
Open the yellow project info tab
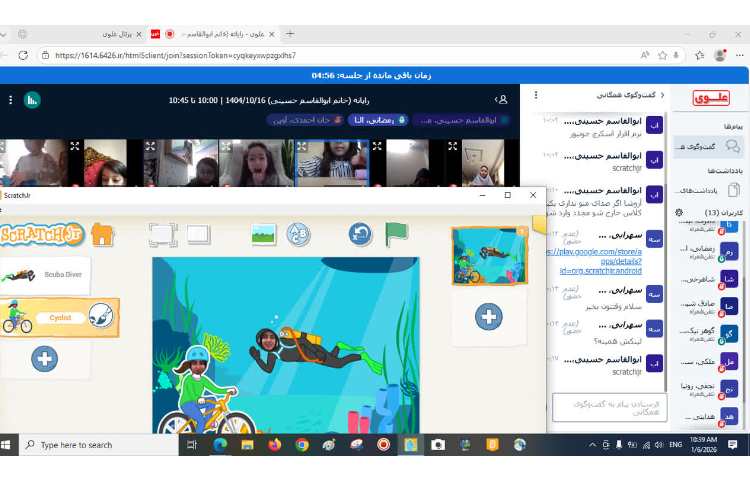539,225
